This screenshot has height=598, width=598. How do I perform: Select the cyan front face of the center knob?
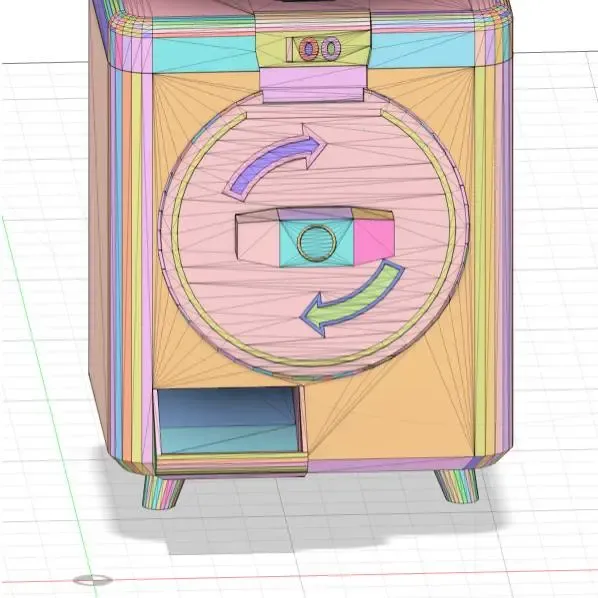[x=317, y=243]
